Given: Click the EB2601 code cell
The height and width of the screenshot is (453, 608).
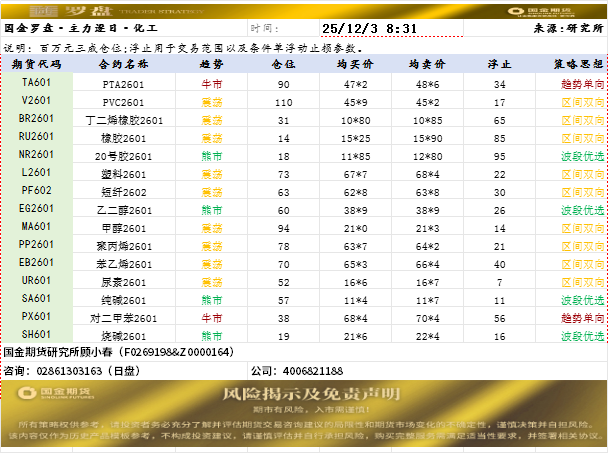Looking at the screenshot, I should [36, 262].
